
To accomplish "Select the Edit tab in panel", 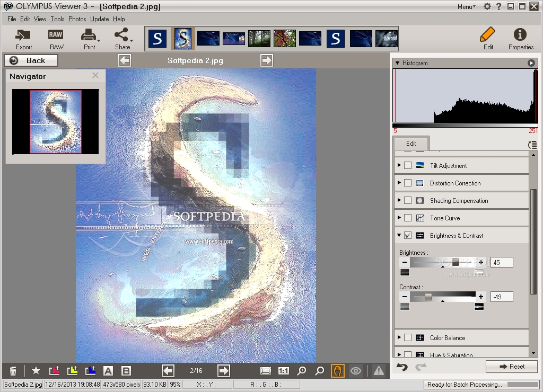I will (411, 143).
